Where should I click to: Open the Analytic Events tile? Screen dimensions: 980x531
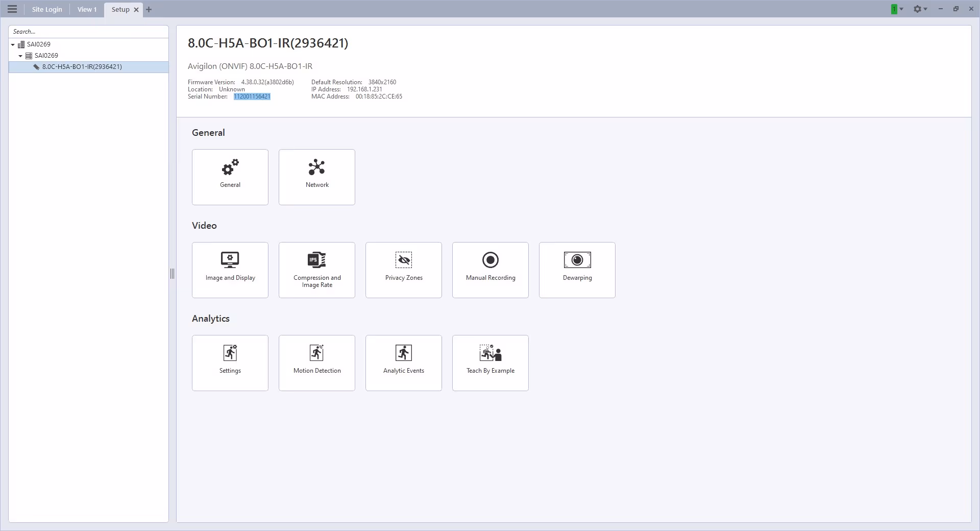click(x=404, y=363)
